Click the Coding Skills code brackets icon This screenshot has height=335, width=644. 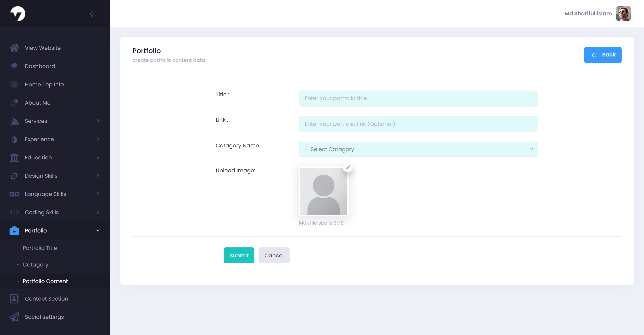[14, 212]
